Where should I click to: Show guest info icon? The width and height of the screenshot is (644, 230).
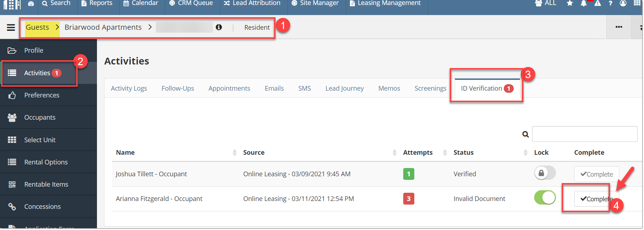[x=219, y=27]
